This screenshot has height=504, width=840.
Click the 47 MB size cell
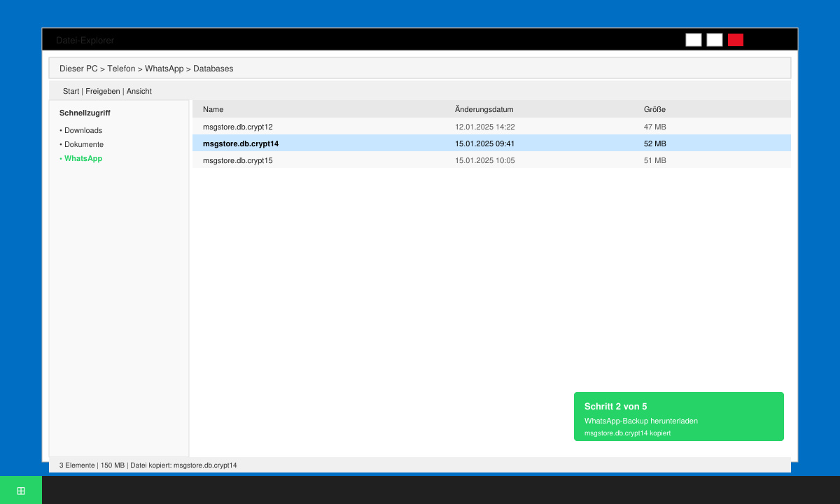point(655,127)
